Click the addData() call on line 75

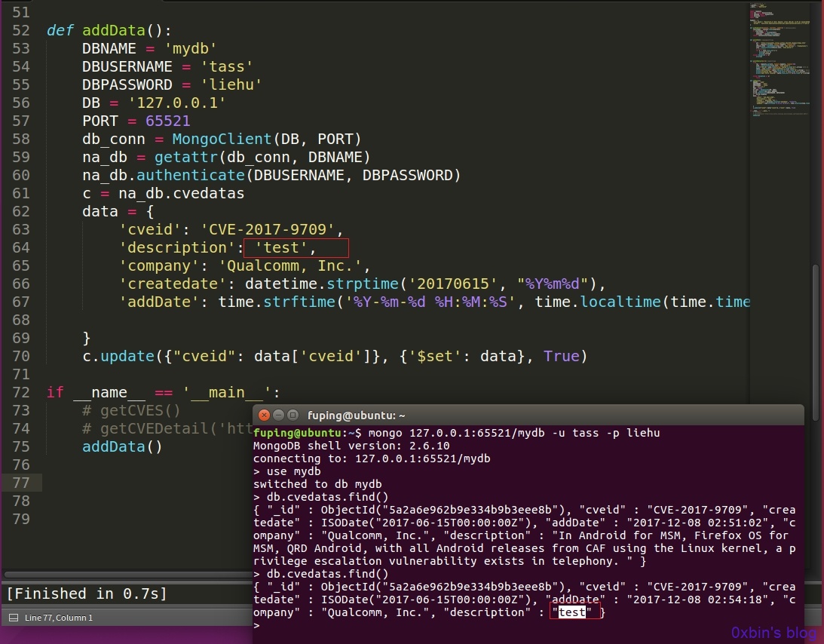122,447
